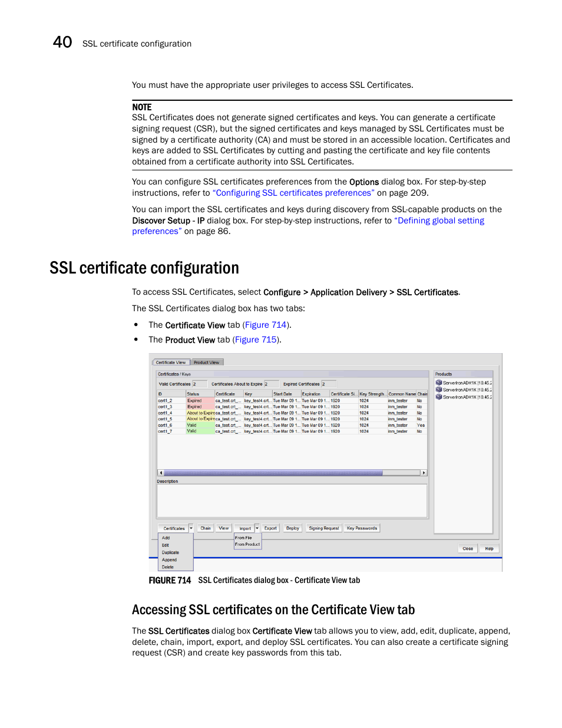
Task: Follow the Configuring SSL certificates preferences link
Action: pos(293,193)
